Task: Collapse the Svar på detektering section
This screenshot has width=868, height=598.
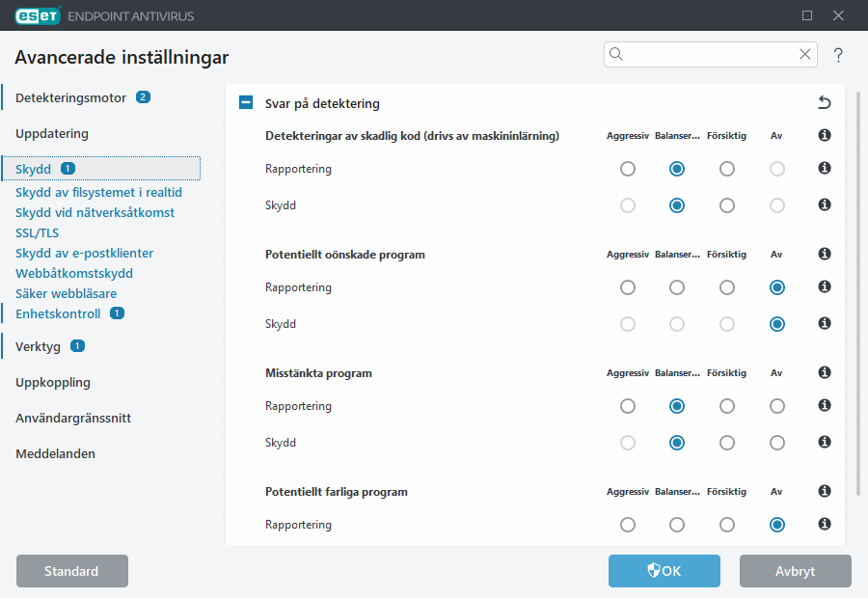Action: 245,101
